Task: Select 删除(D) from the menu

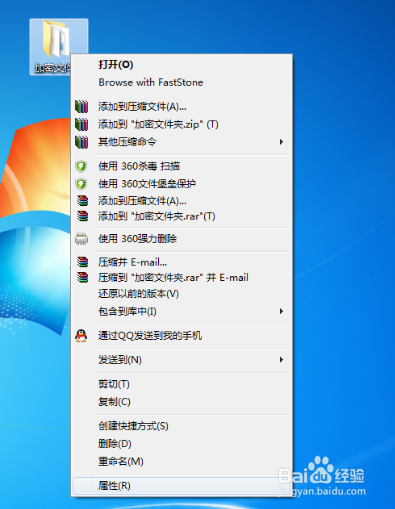Action: [182, 444]
